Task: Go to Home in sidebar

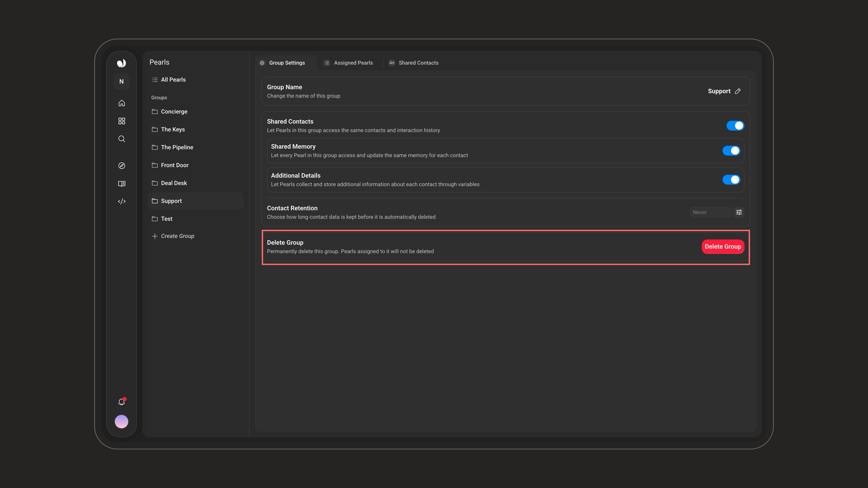Action: coord(122,103)
